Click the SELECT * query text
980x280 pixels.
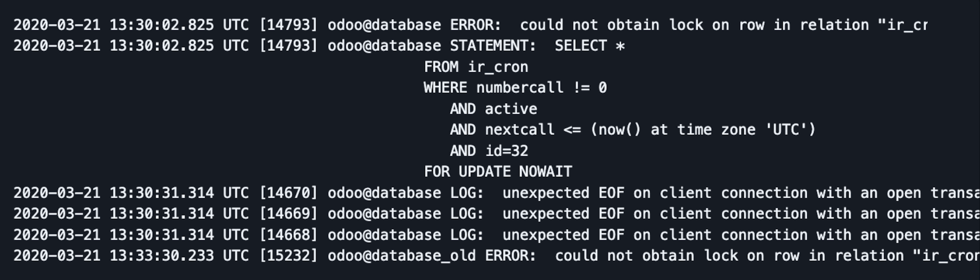click(590, 46)
